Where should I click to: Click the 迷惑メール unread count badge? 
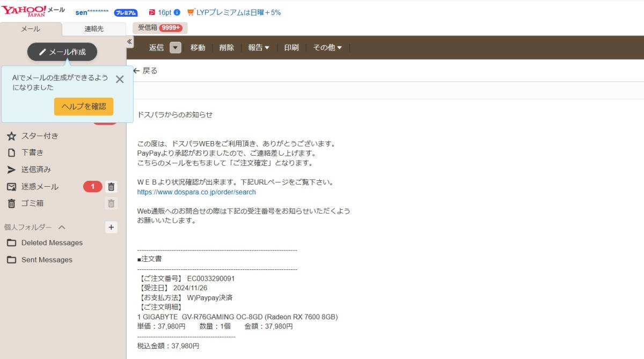pyautogui.click(x=92, y=187)
